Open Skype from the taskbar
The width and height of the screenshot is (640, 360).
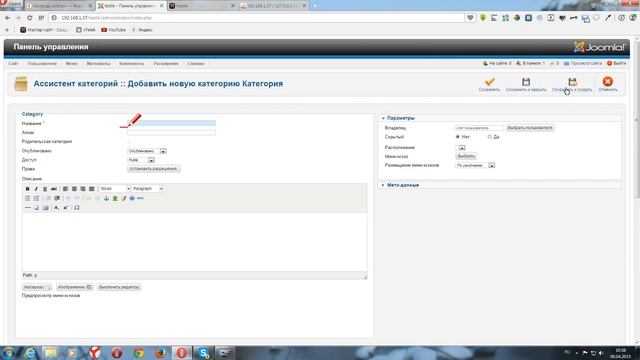[203, 353]
